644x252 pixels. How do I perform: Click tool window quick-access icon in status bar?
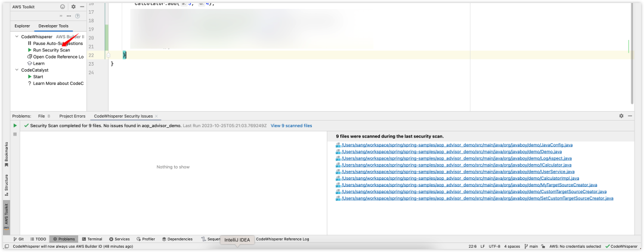point(7,246)
